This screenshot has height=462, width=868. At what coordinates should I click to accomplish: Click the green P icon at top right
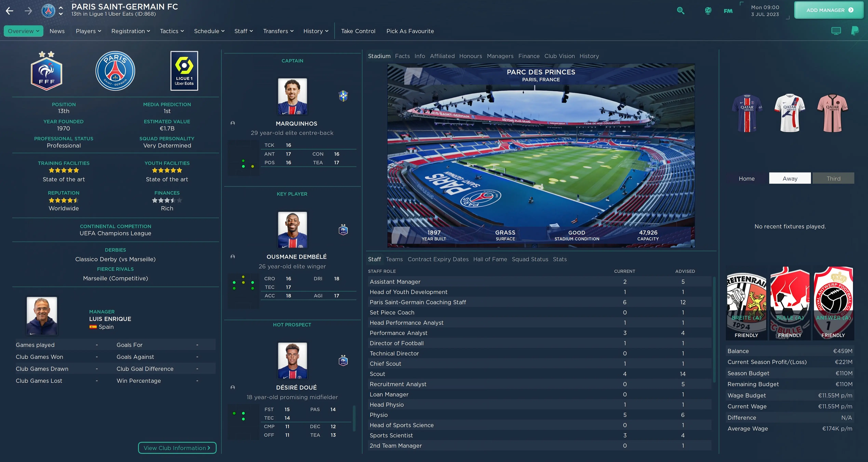[855, 31]
